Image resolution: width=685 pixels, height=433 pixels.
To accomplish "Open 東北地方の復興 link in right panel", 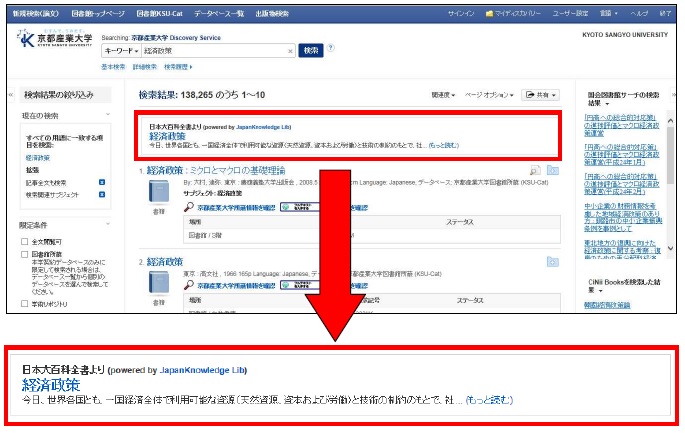I will (x=622, y=250).
